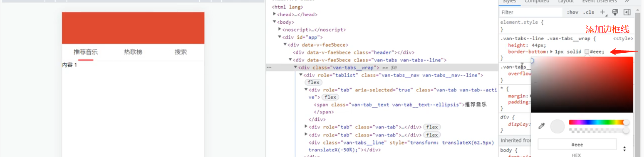Viewport: 644px width, 157px height.
Task: Click flex badge on the last van-tab row
Action: coord(432,135)
